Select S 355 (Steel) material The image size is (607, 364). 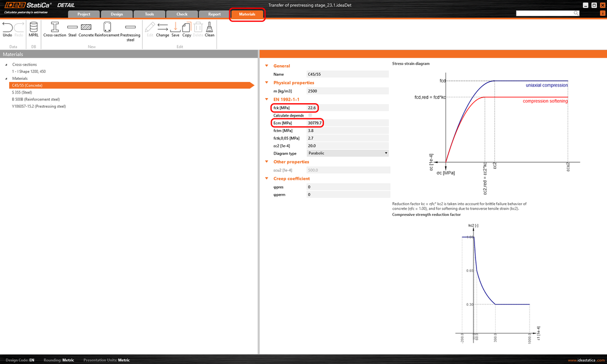24,92
